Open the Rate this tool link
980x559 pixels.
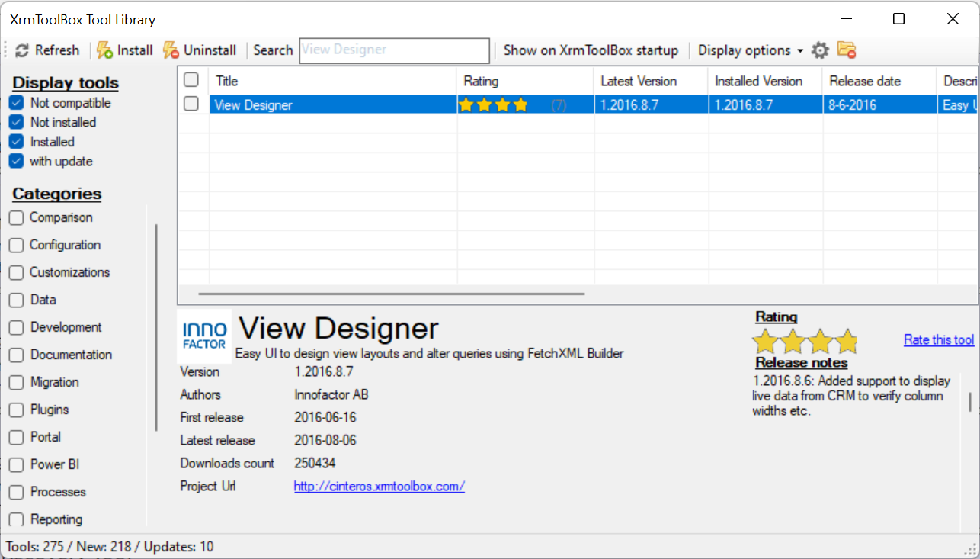(938, 339)
